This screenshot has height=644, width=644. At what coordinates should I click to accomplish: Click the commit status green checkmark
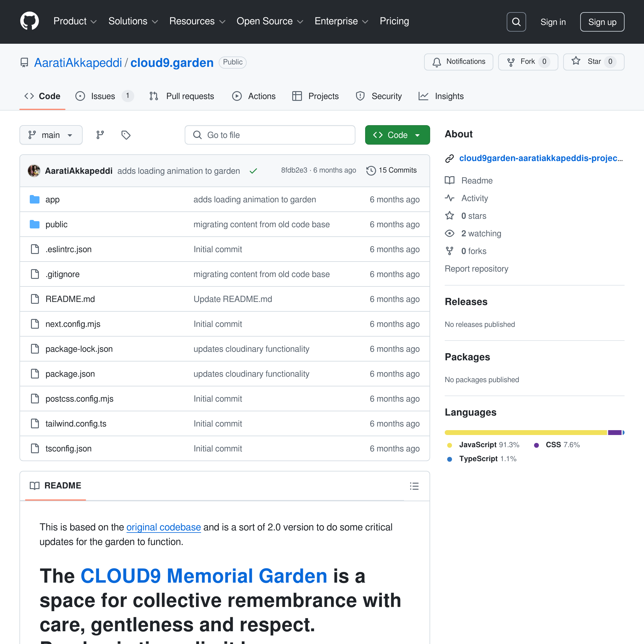click(253, 171)
